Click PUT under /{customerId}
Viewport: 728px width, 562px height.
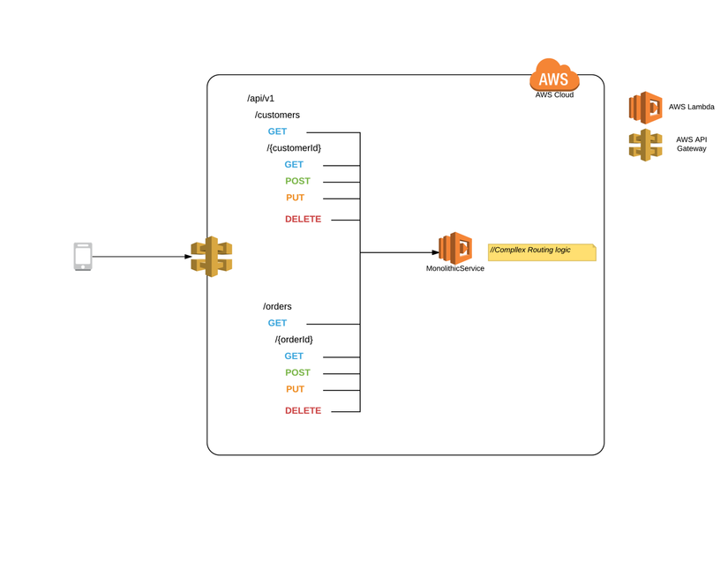pos(295,198)
